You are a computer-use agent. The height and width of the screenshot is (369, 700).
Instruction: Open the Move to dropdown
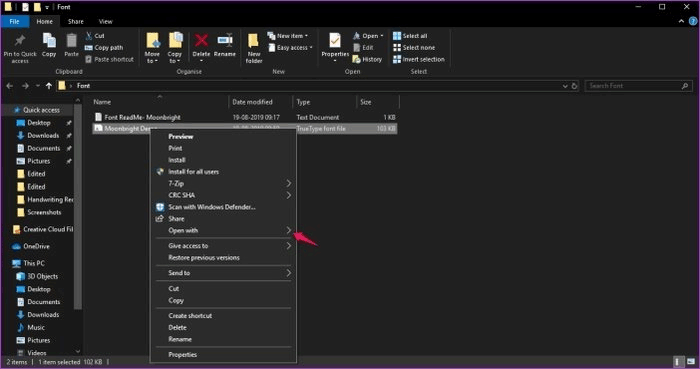coord(152,48)
